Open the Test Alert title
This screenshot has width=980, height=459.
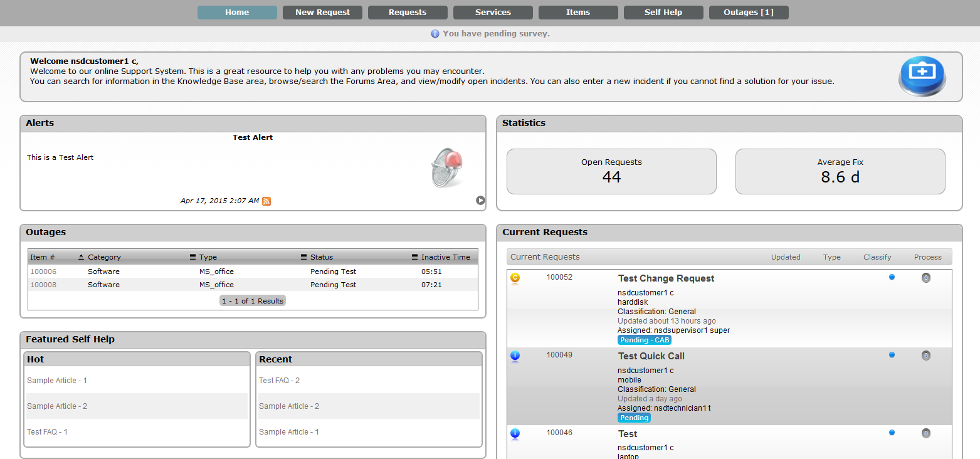pyautogui.click(x=253, y=137)
